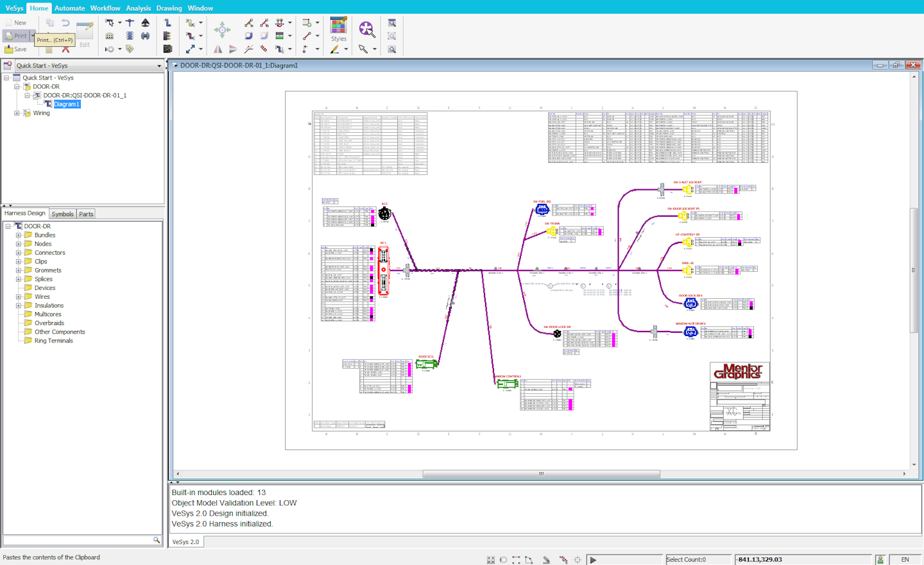Switch to the Automate ribbon tab
Screen dimensions: 924x565
click(x=69, y=8)
